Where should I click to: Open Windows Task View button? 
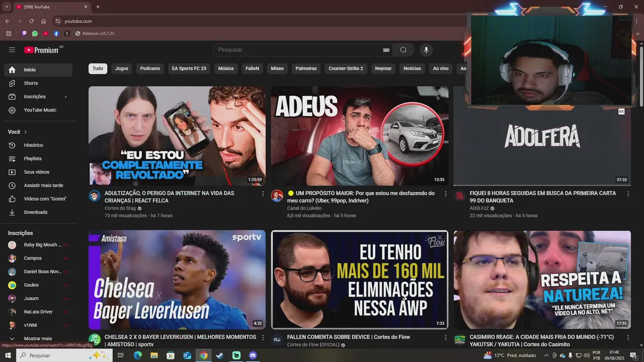coord(121,355)
